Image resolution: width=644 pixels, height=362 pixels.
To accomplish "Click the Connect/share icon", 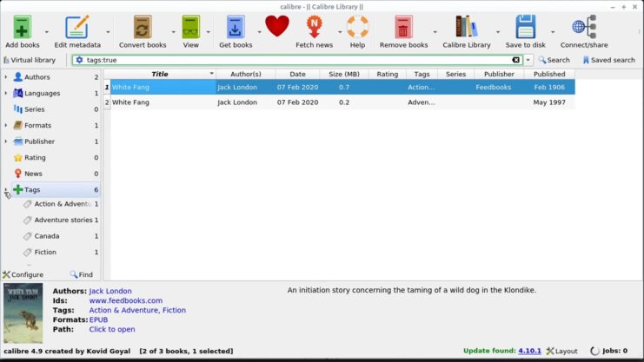I will (x=584, y=27).
